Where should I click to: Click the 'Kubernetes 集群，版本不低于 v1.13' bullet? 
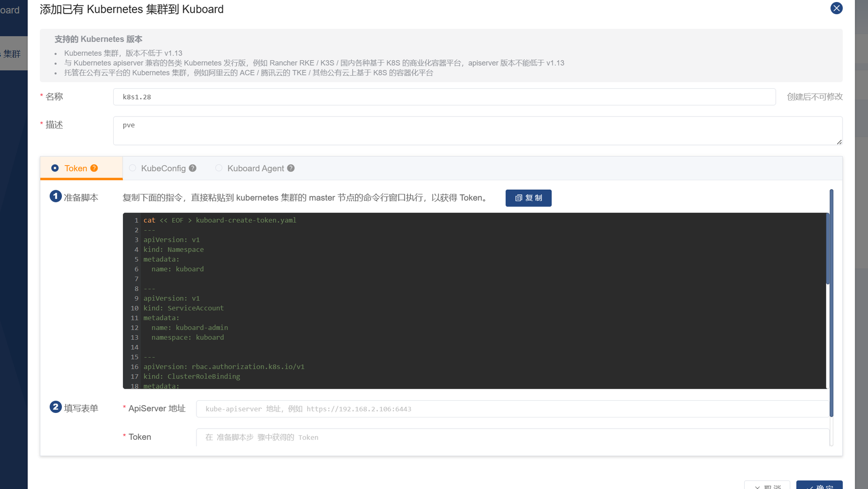pyautogui.click(x=123, y=53)
